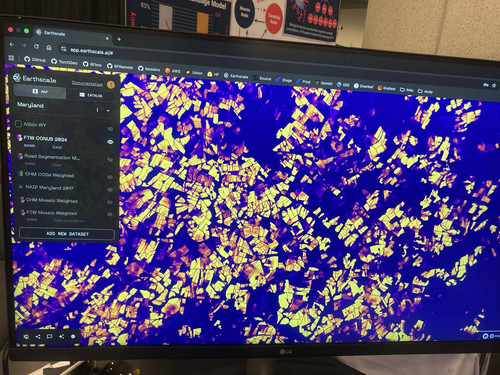Expand the Maryland map dropdown arrow
The width and height of the screenshot is (500, 375).
click(x=108, y=111)
